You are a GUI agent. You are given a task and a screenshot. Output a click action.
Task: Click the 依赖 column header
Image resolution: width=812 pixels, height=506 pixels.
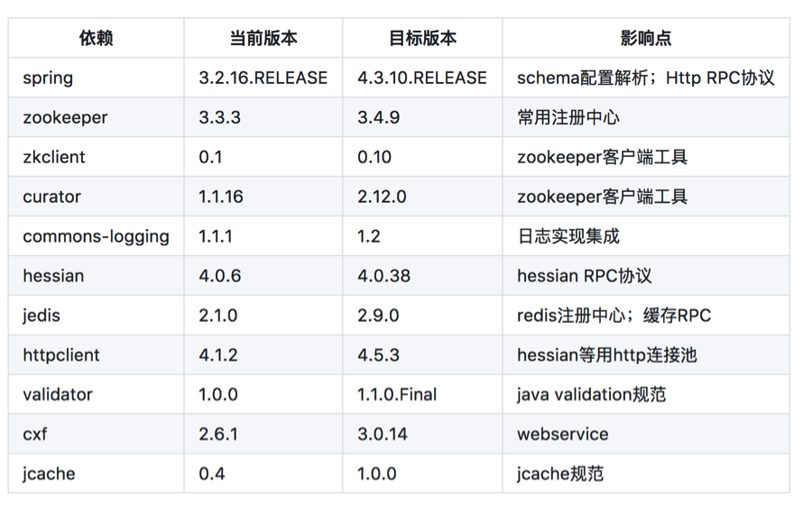[96, 38]
